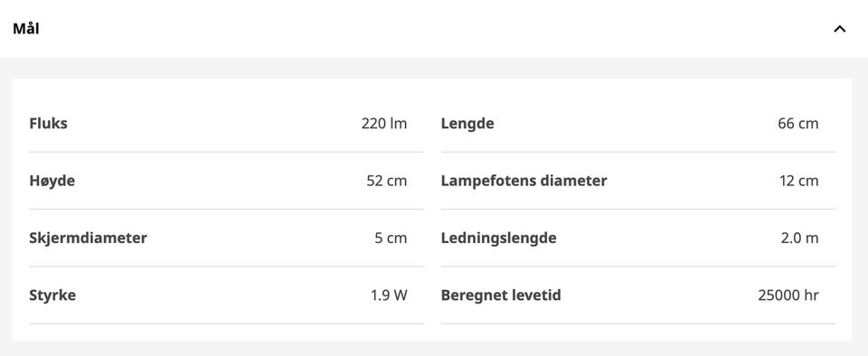
Task: Select the Høyde label
Action: pos(52,181)
